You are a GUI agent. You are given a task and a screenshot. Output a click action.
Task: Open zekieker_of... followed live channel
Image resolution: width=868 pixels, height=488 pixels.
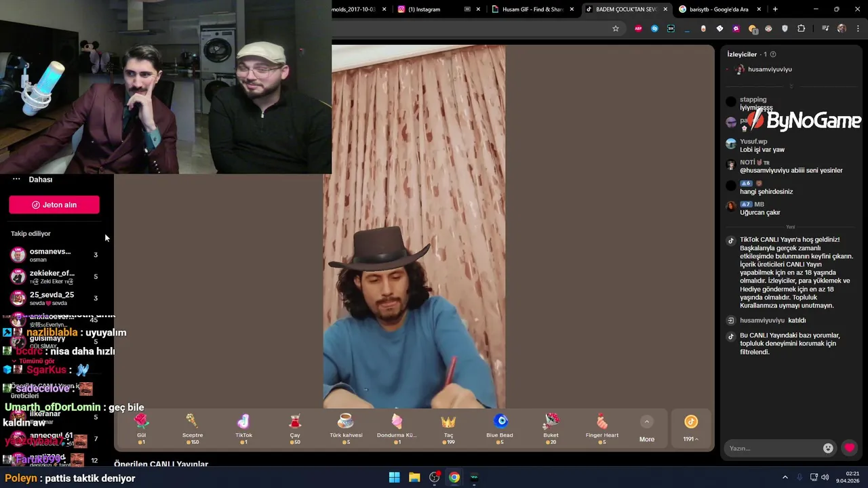click(56, 277)
